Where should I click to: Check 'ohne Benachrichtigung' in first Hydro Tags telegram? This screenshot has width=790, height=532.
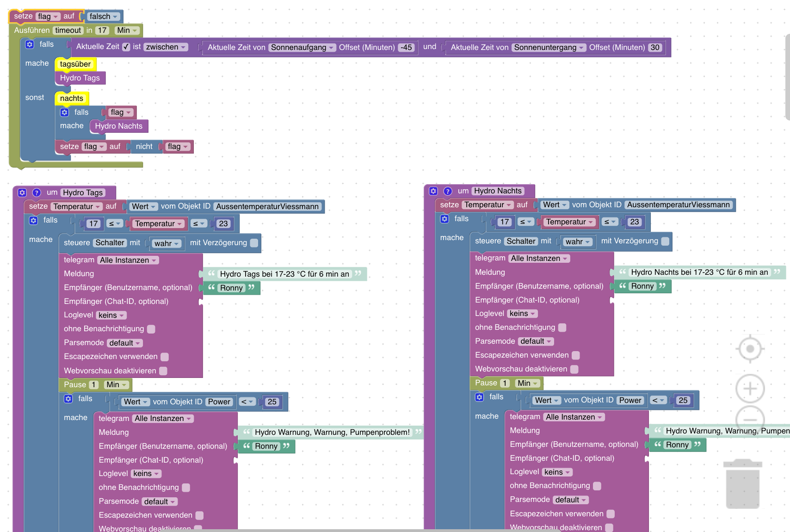click(x=151, y=329)
